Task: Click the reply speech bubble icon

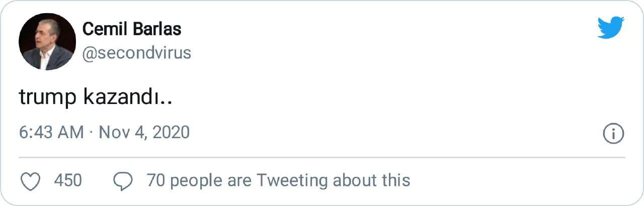Action: pos(124,181)
